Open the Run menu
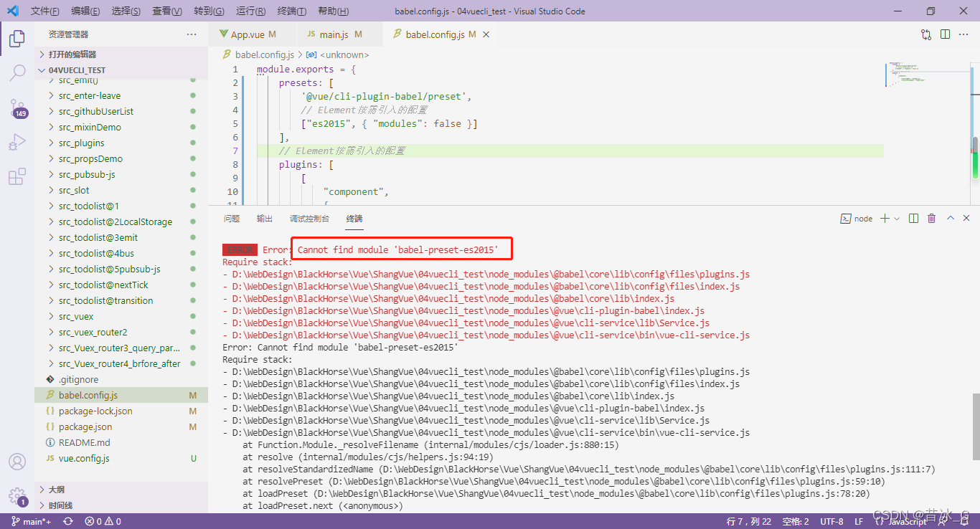 250,11
